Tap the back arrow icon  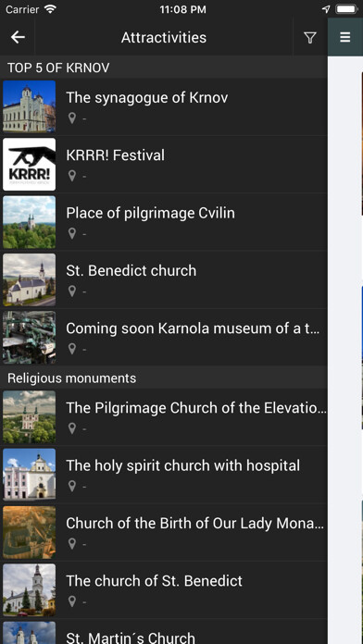(x=19, y=37)
